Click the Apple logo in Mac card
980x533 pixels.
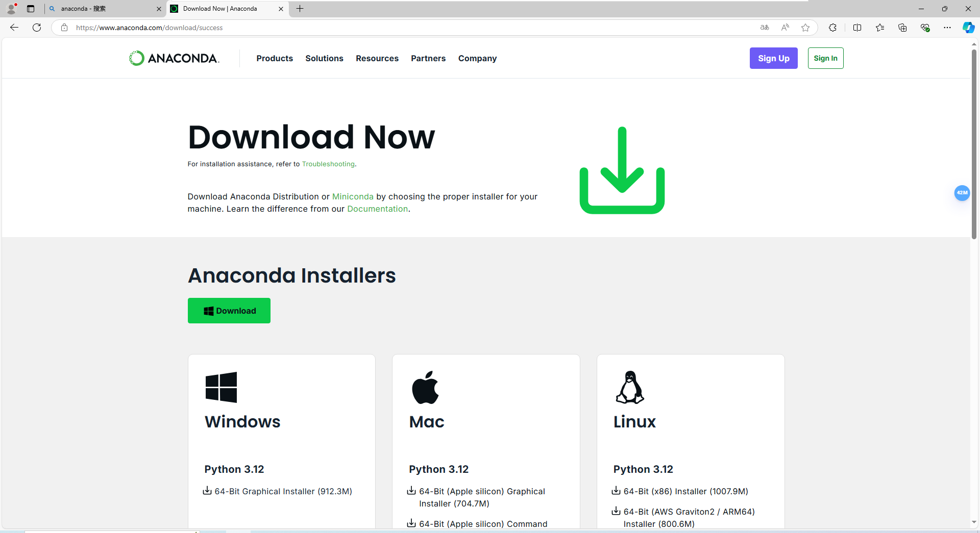pos(425,387)
